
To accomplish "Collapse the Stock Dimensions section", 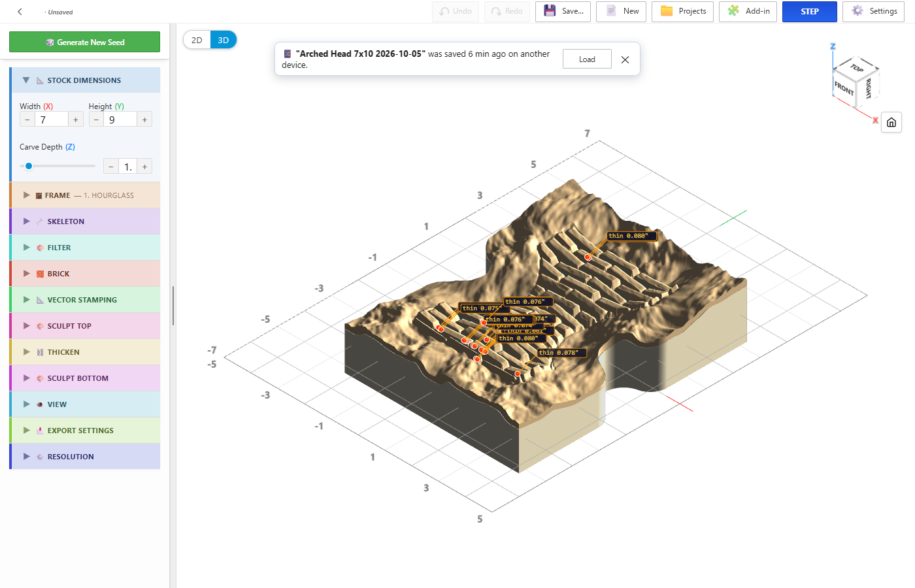I will [x=26, y=80].
